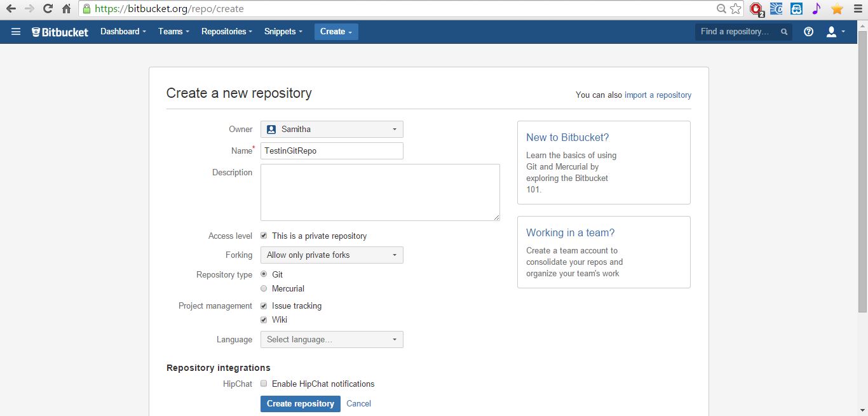Open the Owner dropdown showing Samitha
Image resolution: width=868 pixels, height=416 pixels.
pos(332,129)
